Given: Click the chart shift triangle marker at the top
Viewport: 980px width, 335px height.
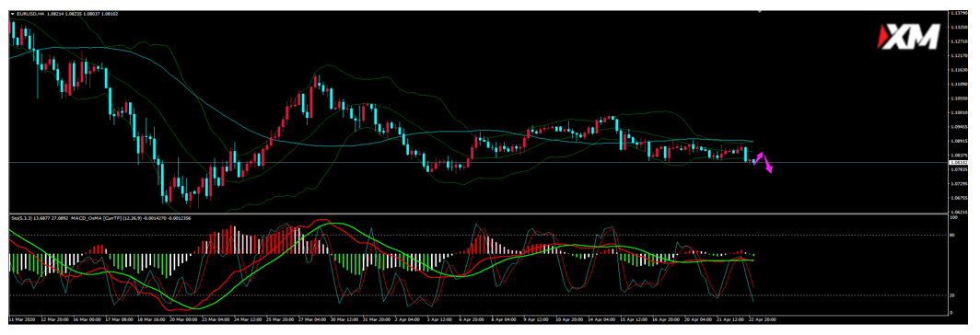Looking at the screenshot, I should 759,12.
